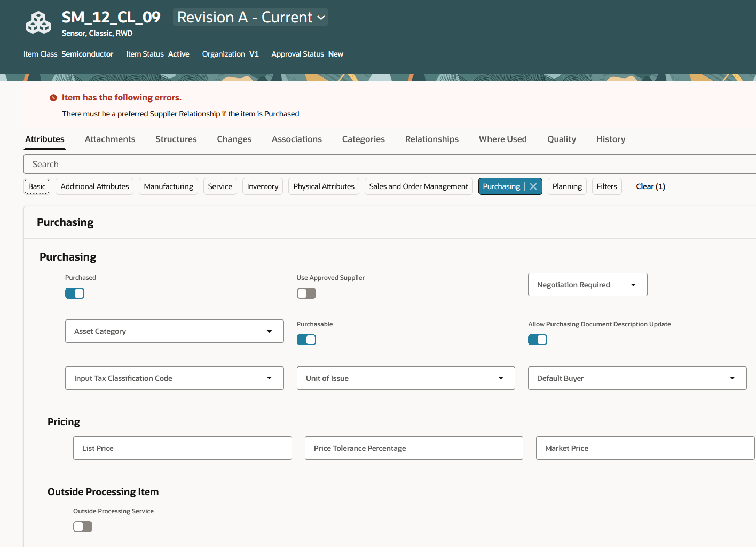Viewport: 756px width, 547px height.
Task: Open the Negotiation Required dropdown
Action: (x=588, y=285)
